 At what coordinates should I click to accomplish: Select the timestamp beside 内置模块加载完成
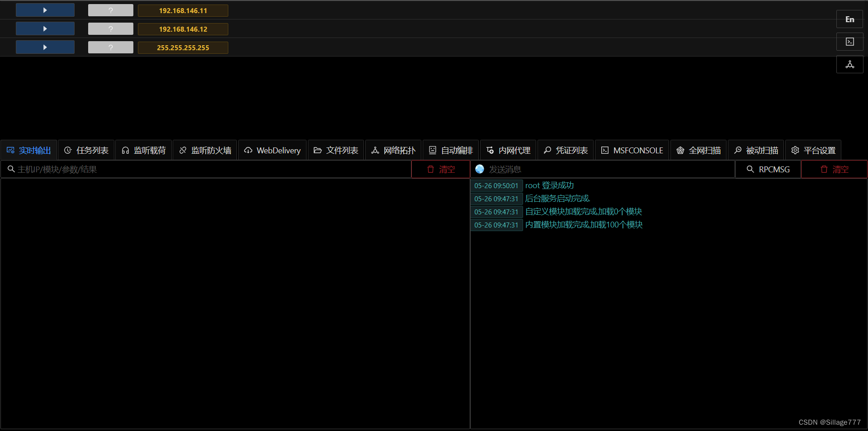[496, 225]
